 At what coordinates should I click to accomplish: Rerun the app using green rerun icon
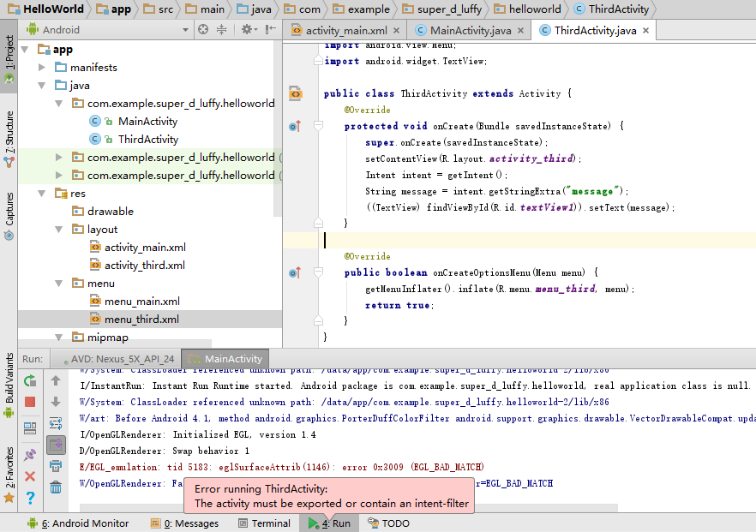tap(30, 380)
